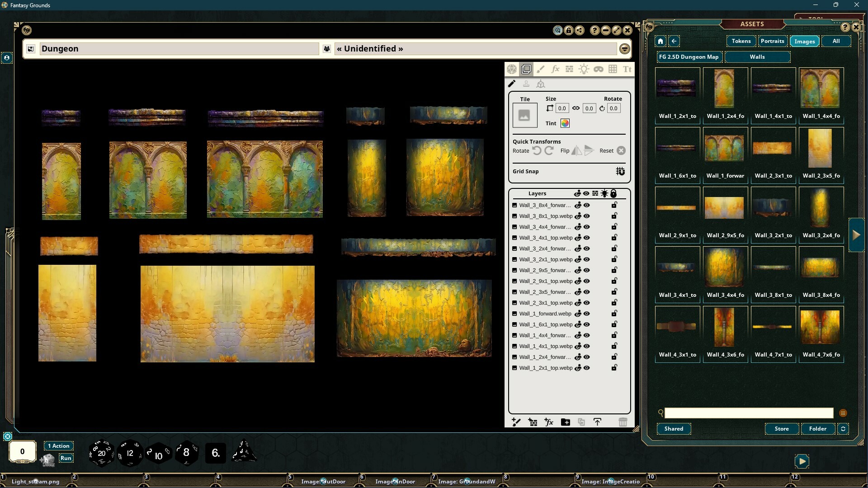The height and width of the screenshot is (488, 868).
Task: Open the Dungeon image record dropdown
Action: [x=624, y=49]
